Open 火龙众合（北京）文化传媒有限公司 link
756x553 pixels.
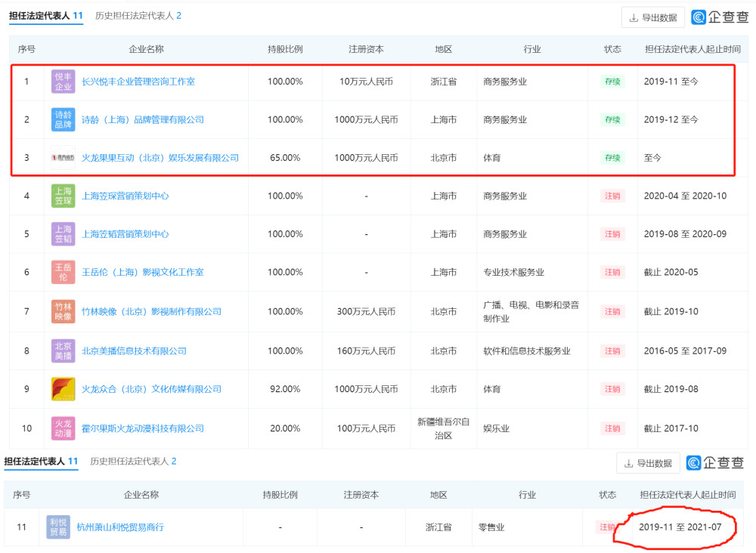pyautogui.click(x=151, y=389)
